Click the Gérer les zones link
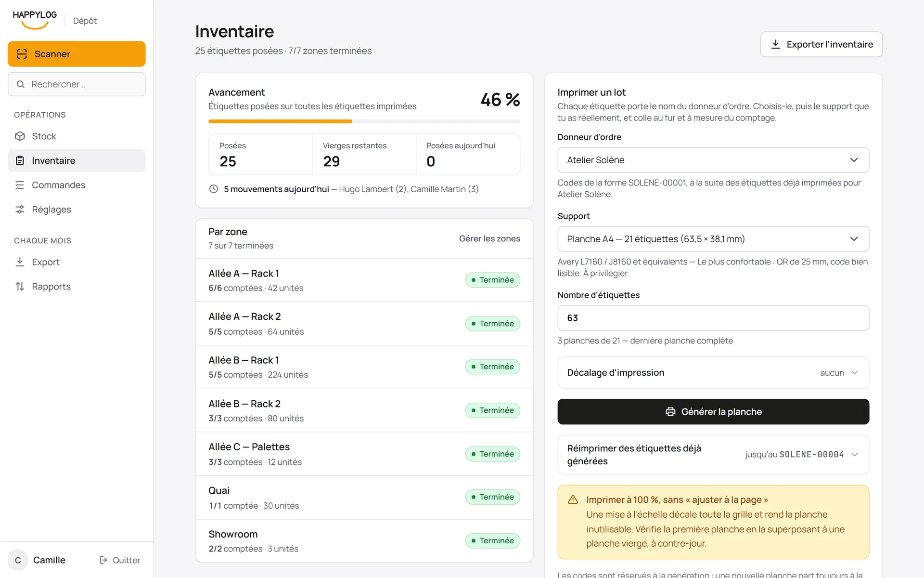 coord(489,238)
